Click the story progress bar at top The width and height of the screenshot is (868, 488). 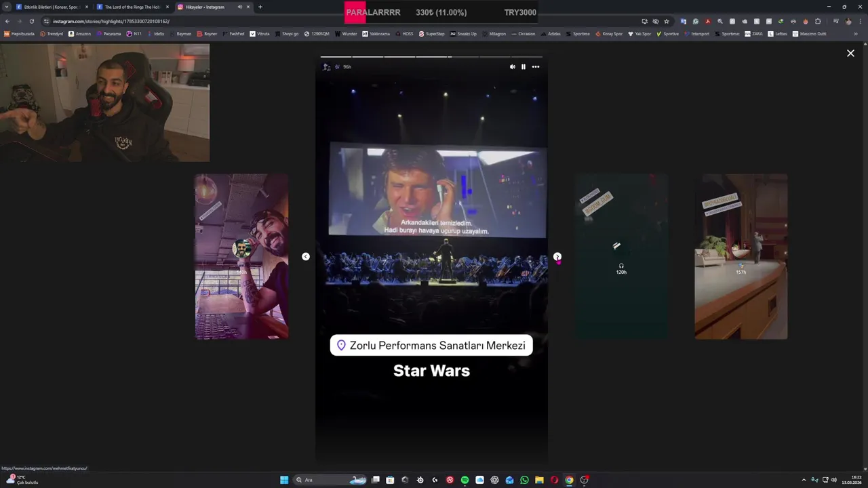pyautogui.click(x=431, y=57)
